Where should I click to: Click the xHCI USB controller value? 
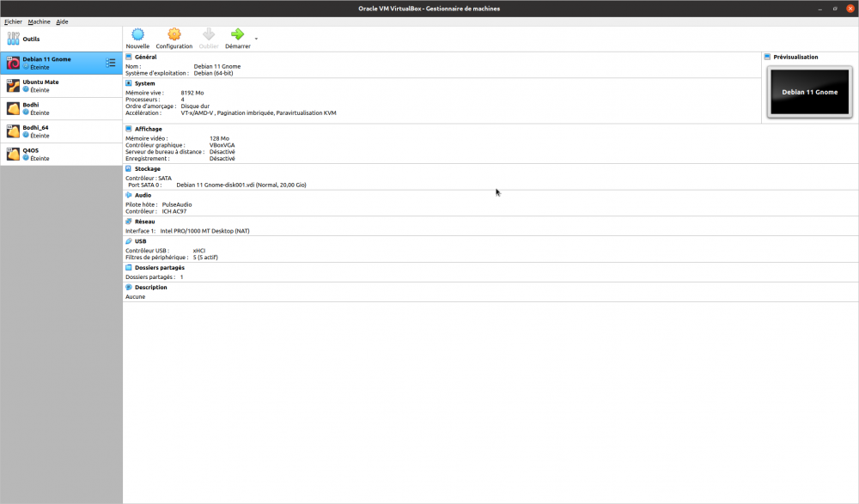[199, 251]
